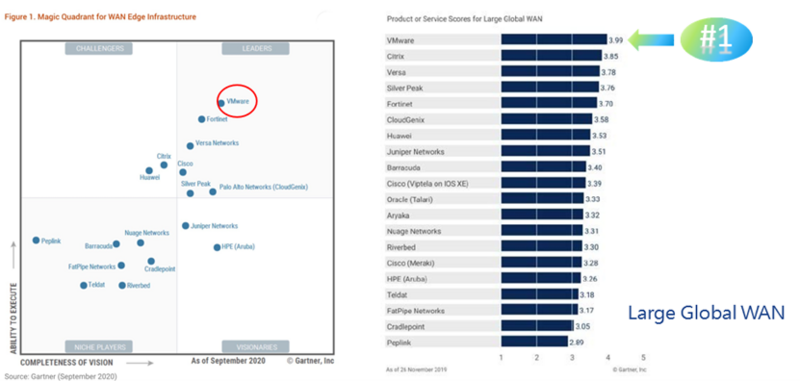Select the CHALLENGERS quadrant label
This screenshot has height=381, width=800.
point(99,48)
